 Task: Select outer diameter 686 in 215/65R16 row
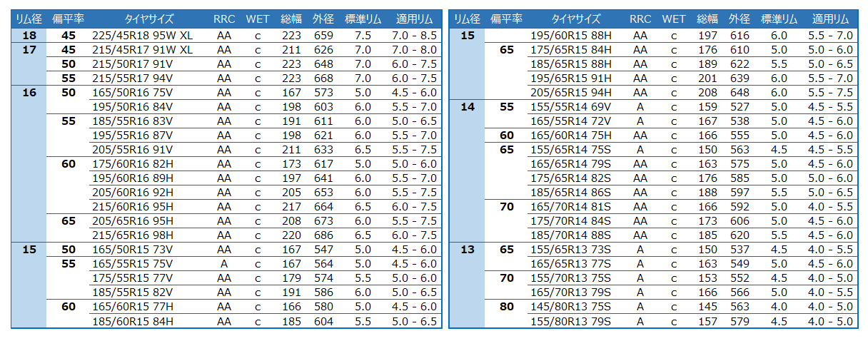323,235
